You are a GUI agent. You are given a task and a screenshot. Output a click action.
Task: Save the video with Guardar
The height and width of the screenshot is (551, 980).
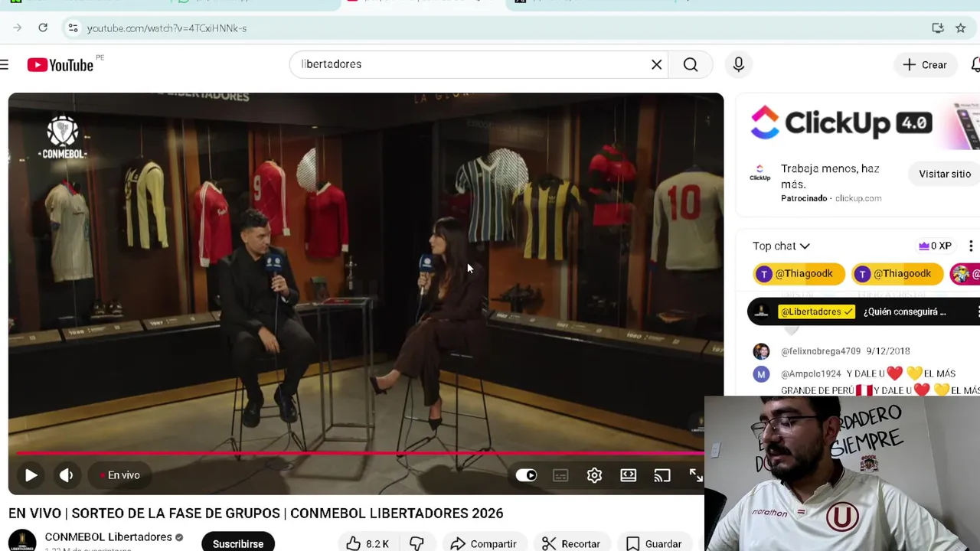tap(654, 543)
